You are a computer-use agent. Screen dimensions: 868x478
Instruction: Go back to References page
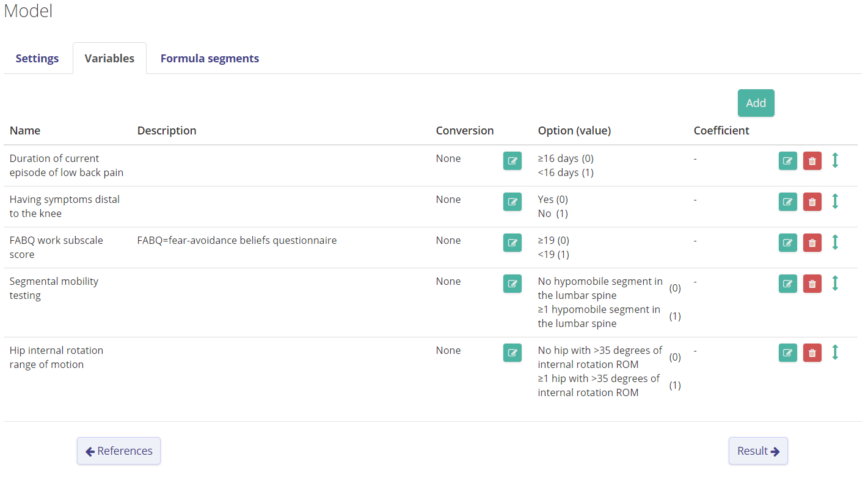tap(119, 451)
